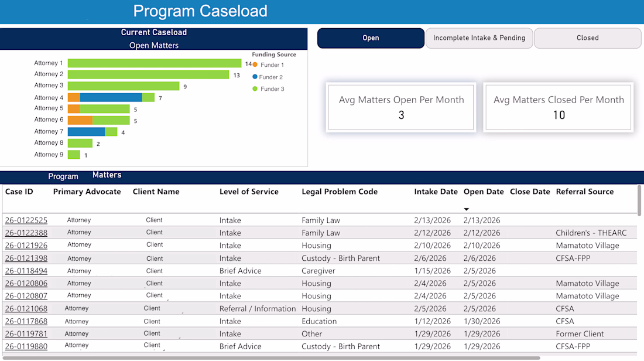This screenshot has height=361, width=644.
Task: Click the Funder 1 orange legend marker
Action: click(x=255, y=64)
